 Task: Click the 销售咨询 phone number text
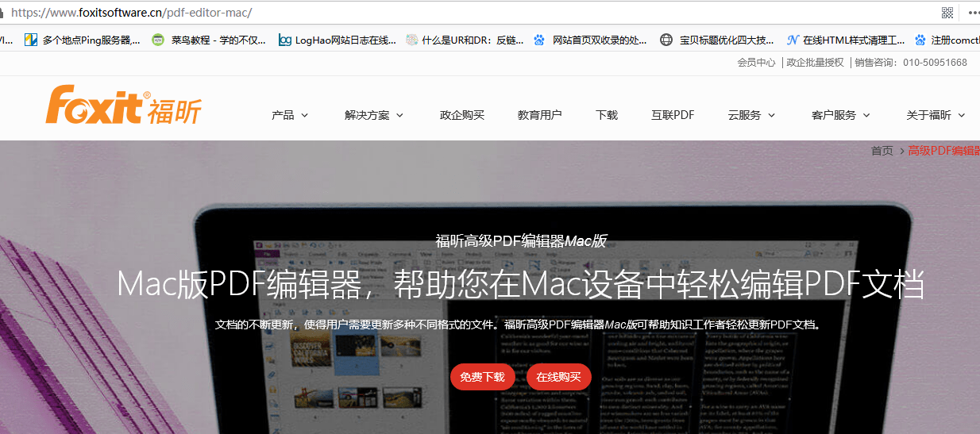coord(911,63)
